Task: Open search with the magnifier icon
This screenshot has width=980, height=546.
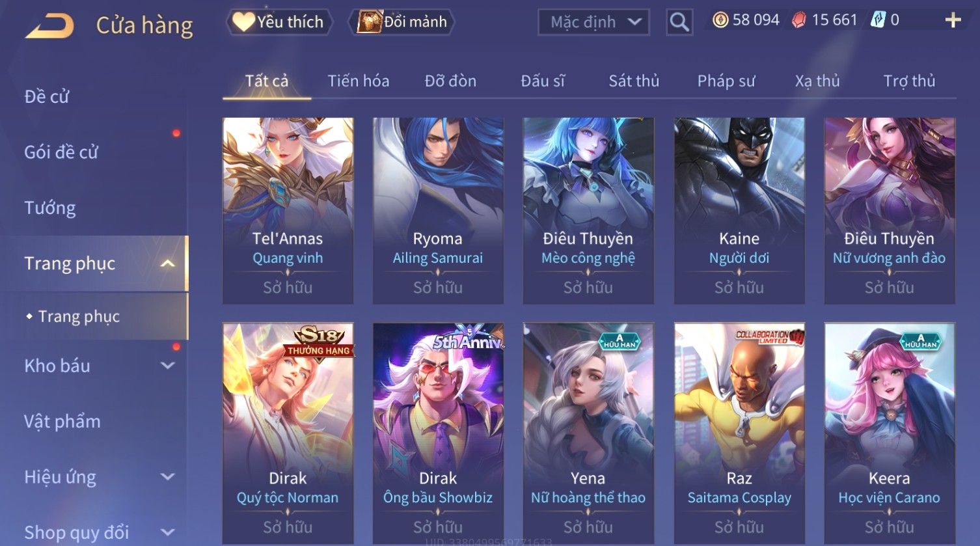Action: (679, 22)
